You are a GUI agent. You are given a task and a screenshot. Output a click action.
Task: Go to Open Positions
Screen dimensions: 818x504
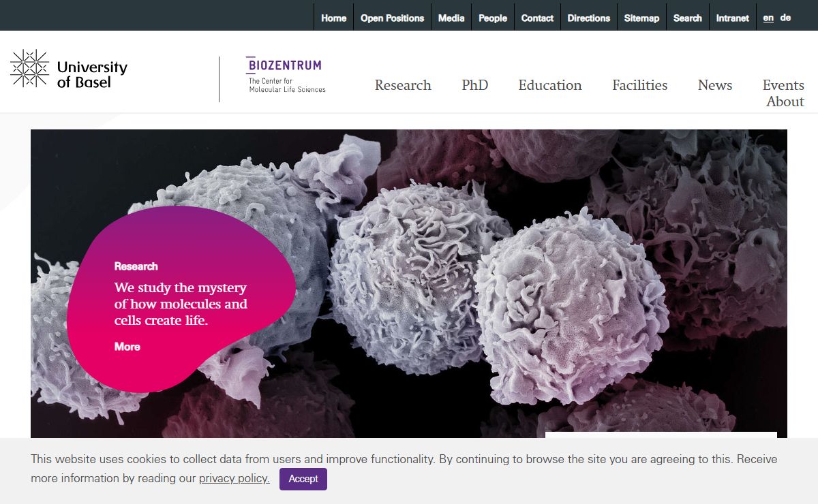[392, 18]
